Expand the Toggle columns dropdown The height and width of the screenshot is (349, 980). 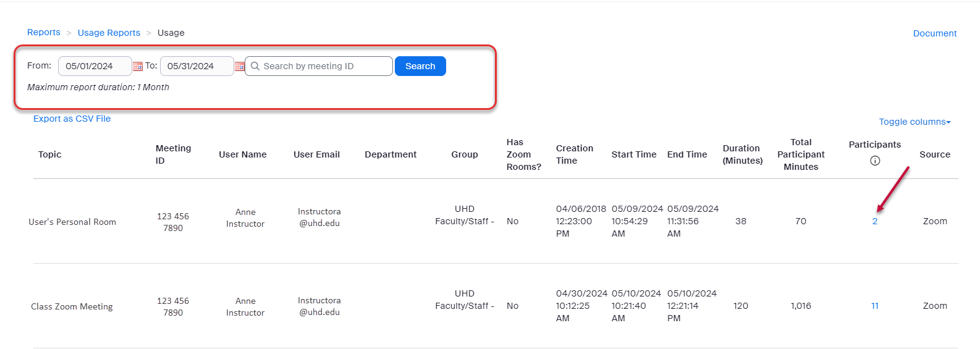(915, 122)
